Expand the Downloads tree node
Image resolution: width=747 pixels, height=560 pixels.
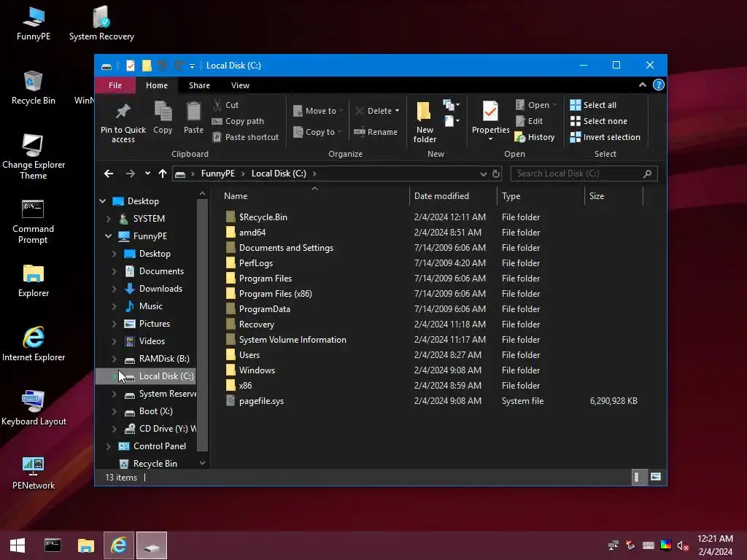coord(114,289)
